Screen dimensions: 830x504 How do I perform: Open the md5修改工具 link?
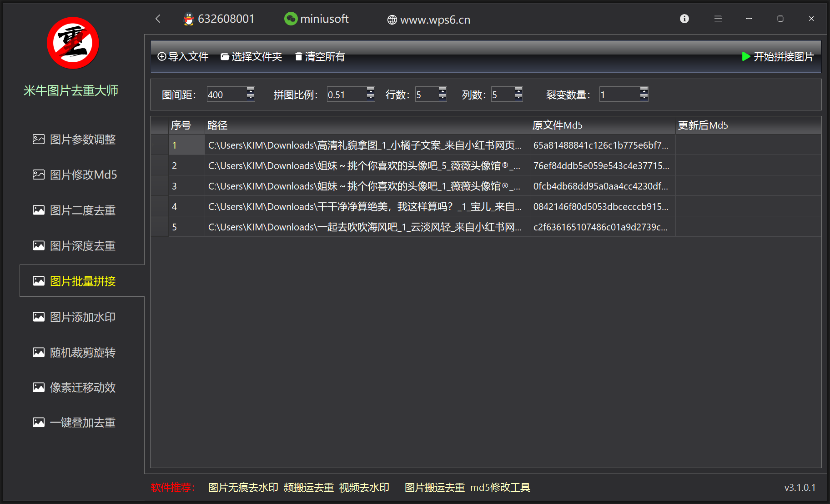pos(500,488)
